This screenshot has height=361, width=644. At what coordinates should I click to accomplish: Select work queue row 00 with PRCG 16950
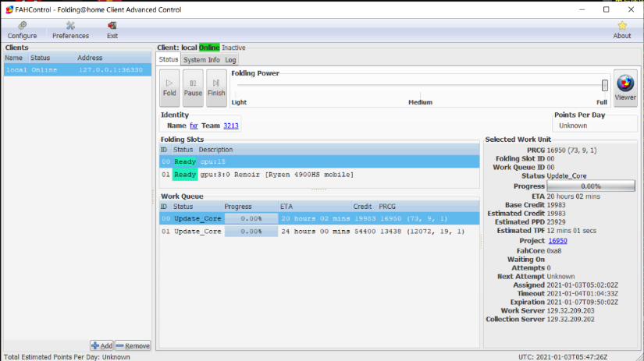point(319,218)
